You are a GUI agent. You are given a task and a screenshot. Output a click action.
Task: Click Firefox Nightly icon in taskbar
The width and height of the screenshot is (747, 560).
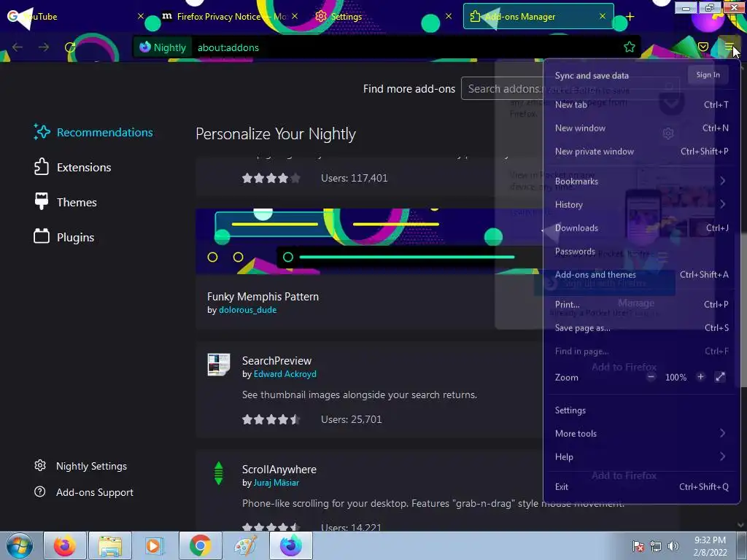pos(291,545)
